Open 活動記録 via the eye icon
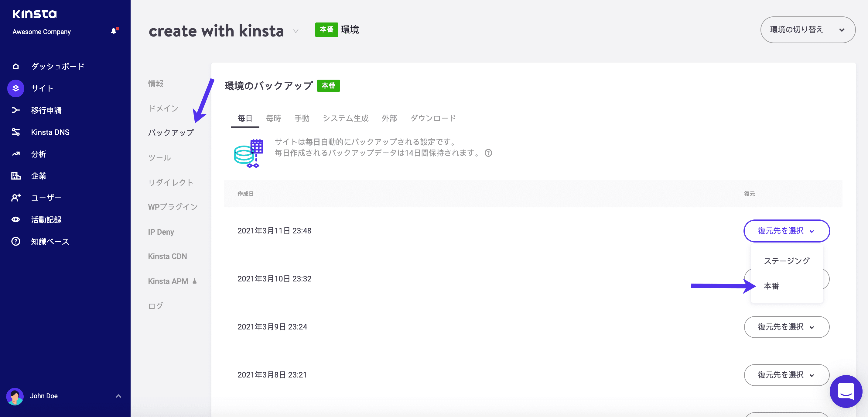The width and height of the screenshot is (868, 417). pyautogui.click(x=15, y=219)
